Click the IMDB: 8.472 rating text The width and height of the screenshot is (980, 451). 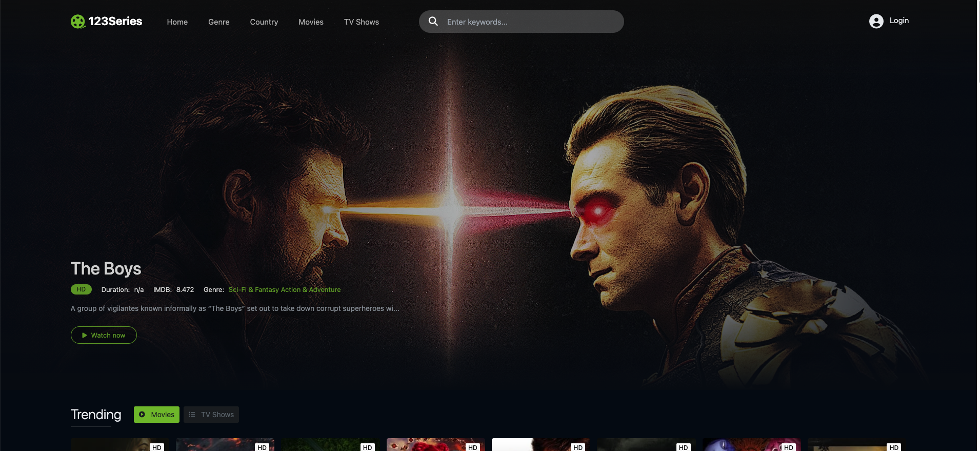pos(173,289)
